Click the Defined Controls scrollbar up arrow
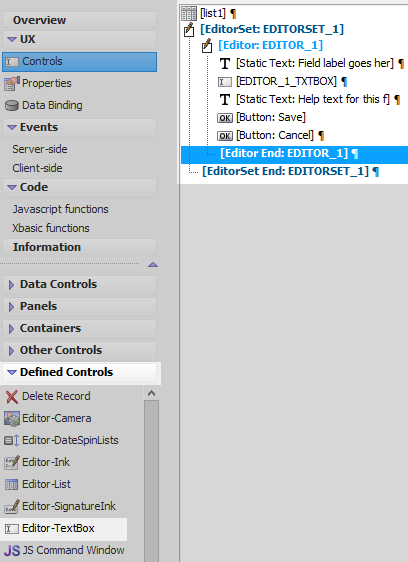Image resolution: width=408 pixels, height=562 pixels. [x=151, y=393]
